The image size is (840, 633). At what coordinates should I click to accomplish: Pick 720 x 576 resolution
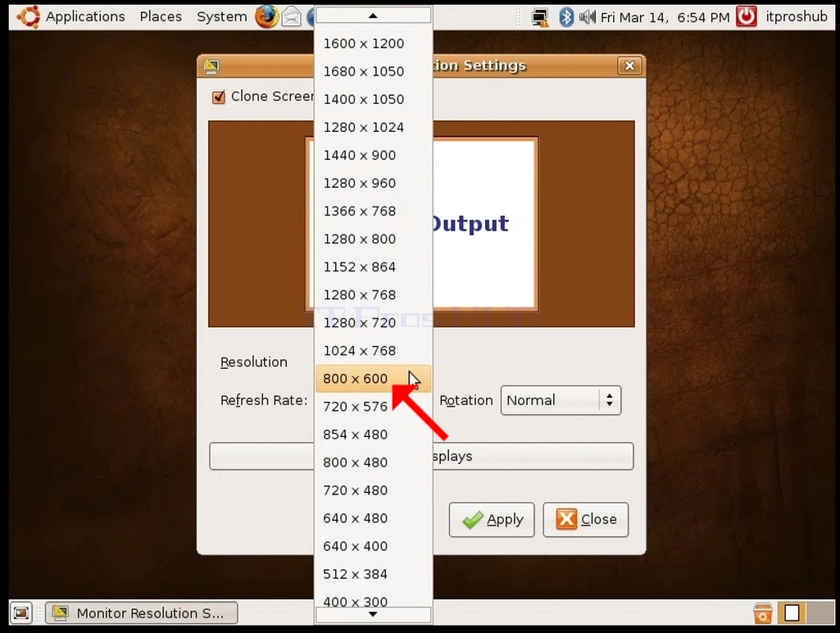[x=373, y=406]
